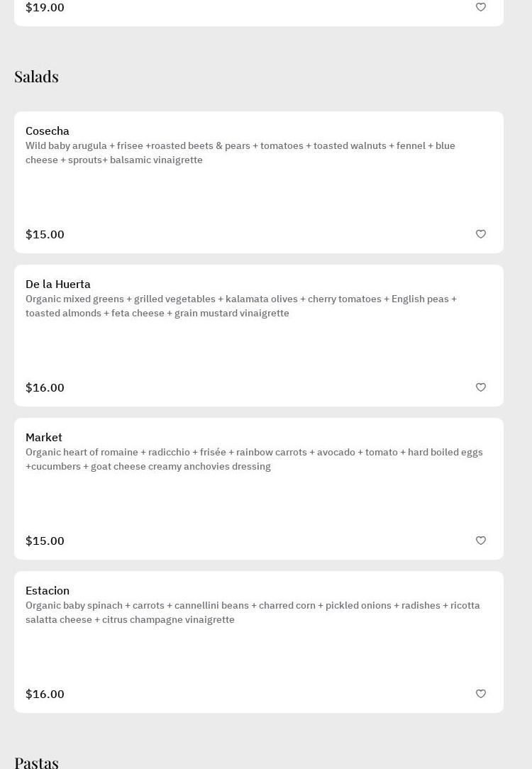Choose the Estacion salad name
This screenshot has width=532, height=769.
48,591
